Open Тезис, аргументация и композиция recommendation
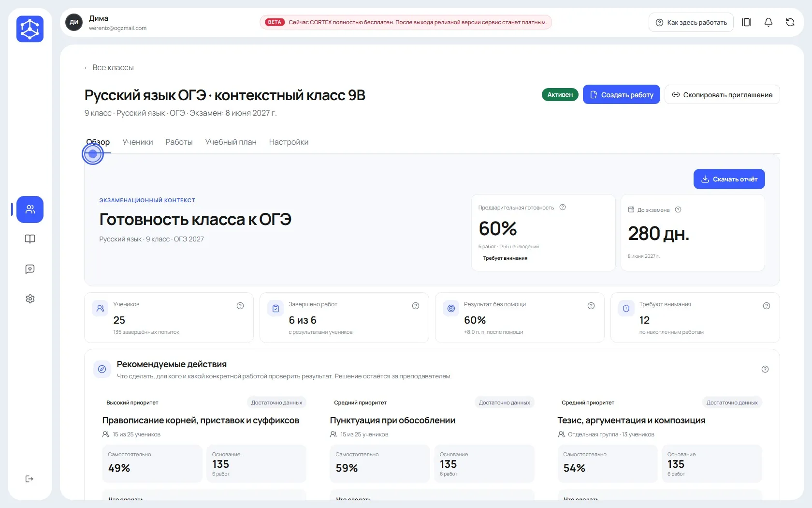This screenshot has width=812, height=508. tap(632, 420)
